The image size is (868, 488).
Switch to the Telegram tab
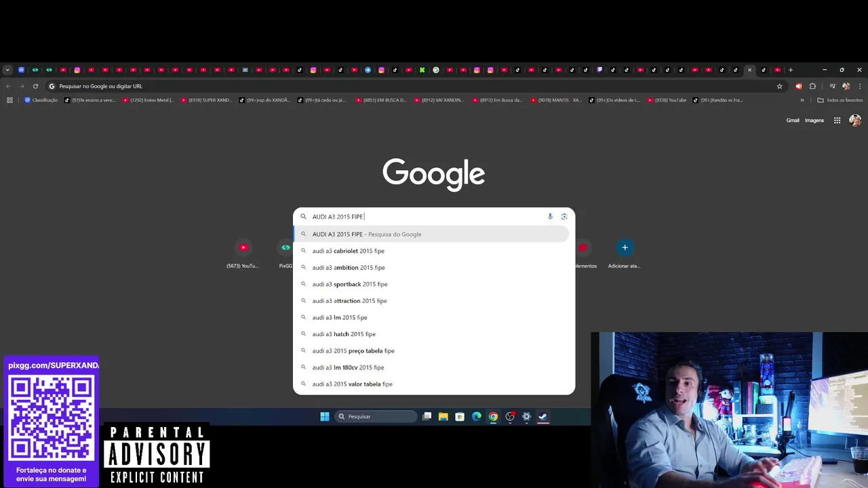(368, 70)
